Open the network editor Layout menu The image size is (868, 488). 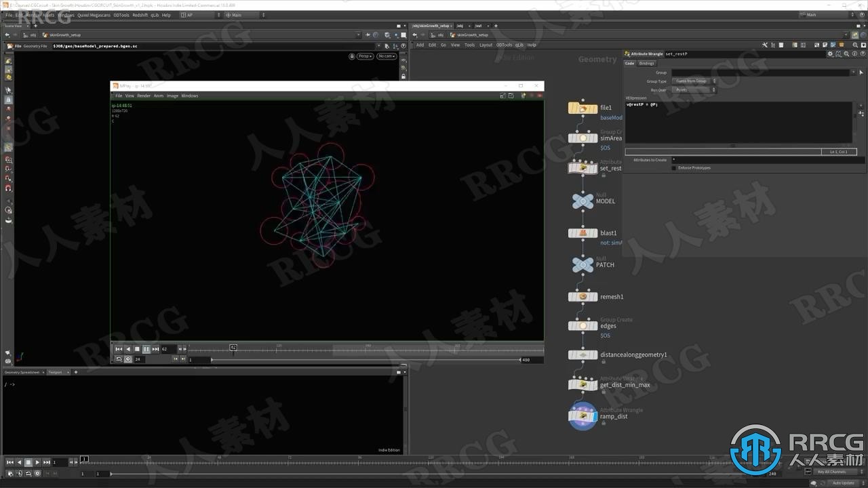click(486, 45)
